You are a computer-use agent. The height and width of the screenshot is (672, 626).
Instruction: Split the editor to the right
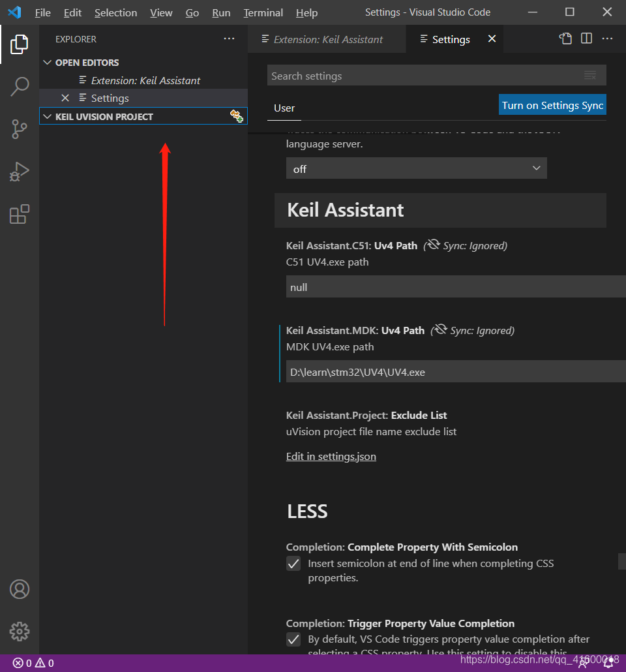(587, 38)
